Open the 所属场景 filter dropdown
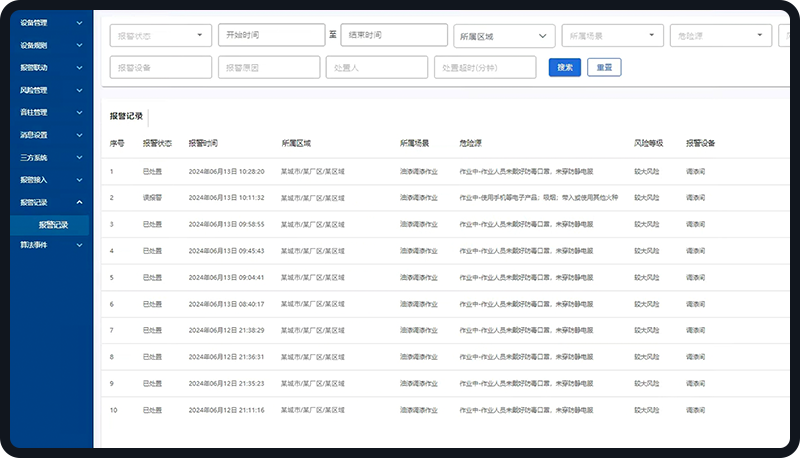 [x=612, y=36]
